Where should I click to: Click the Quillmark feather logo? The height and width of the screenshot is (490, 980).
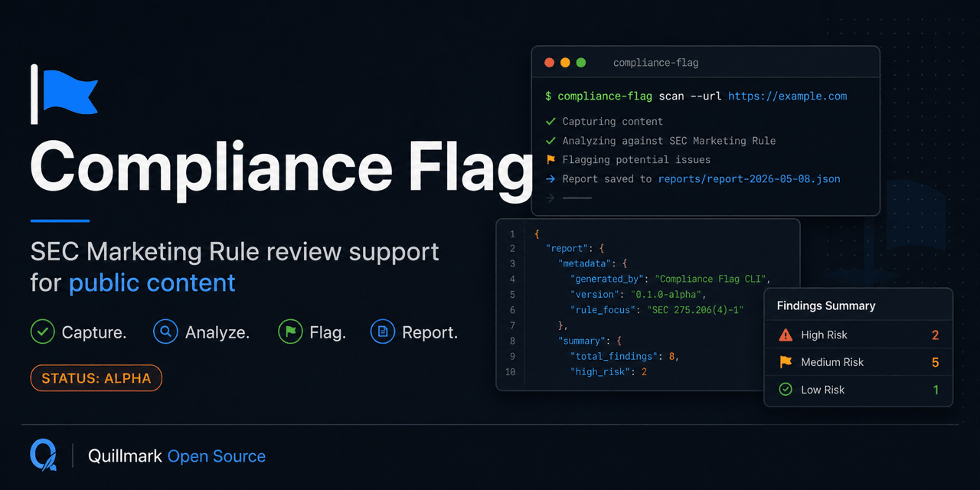pyautogui.click(x=43, y=456)
